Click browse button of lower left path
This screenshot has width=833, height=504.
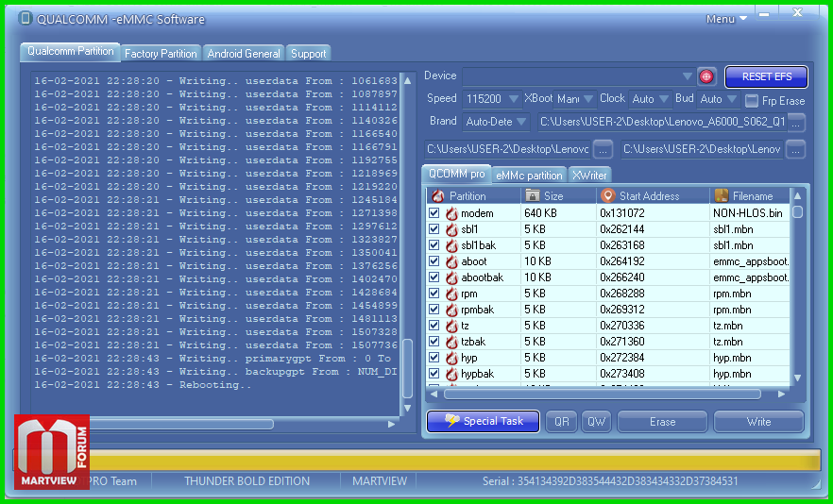(x=603, y=150)
